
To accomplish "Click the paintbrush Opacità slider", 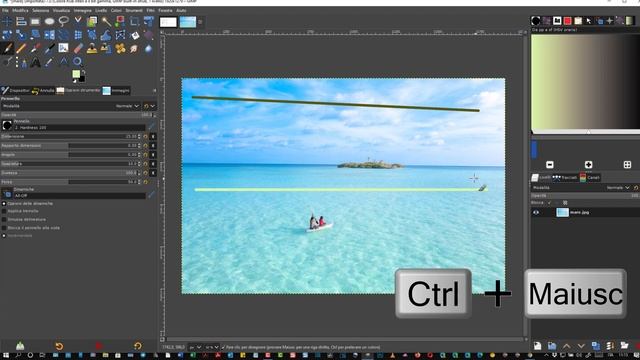I will [x=78, y=115].
